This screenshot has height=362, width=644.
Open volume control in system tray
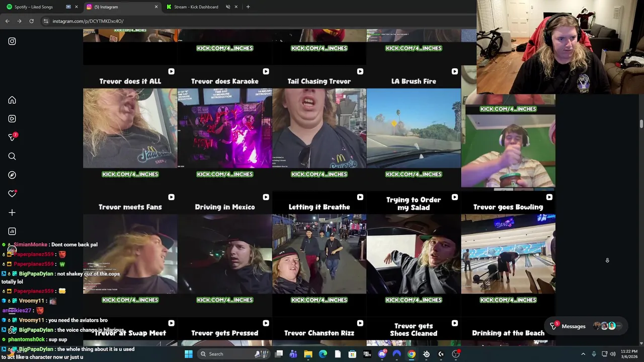pyautogui.click(x=613, y=354)
